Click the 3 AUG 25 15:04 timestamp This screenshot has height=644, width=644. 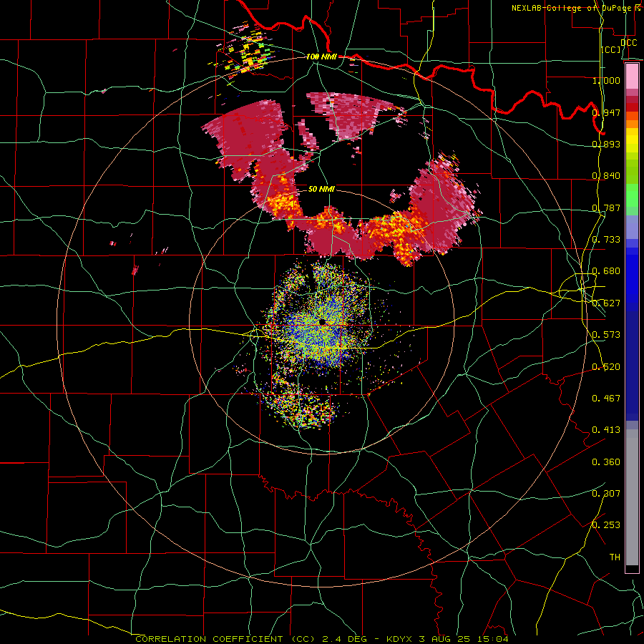(464, 639)
